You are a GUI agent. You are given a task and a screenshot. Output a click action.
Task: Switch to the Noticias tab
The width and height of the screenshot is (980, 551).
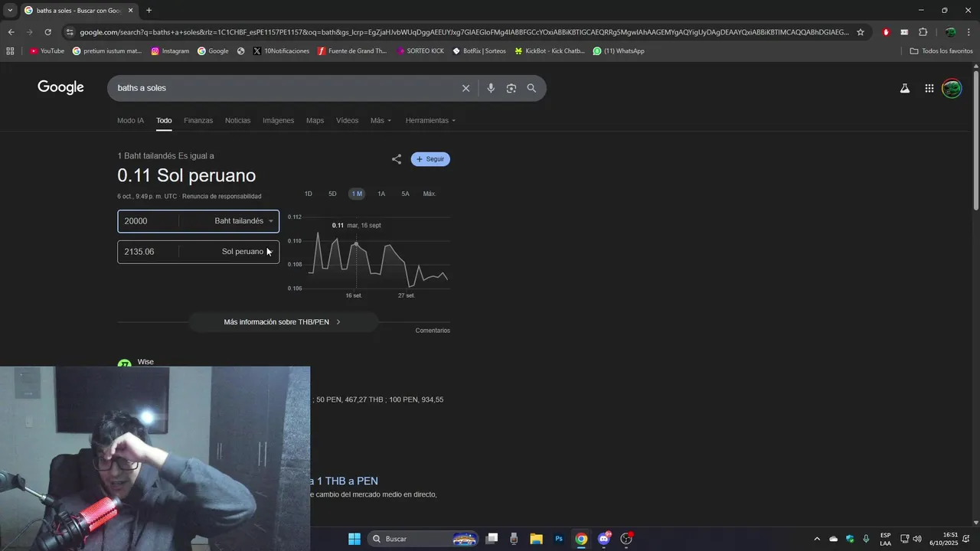[x=237, y=120]
